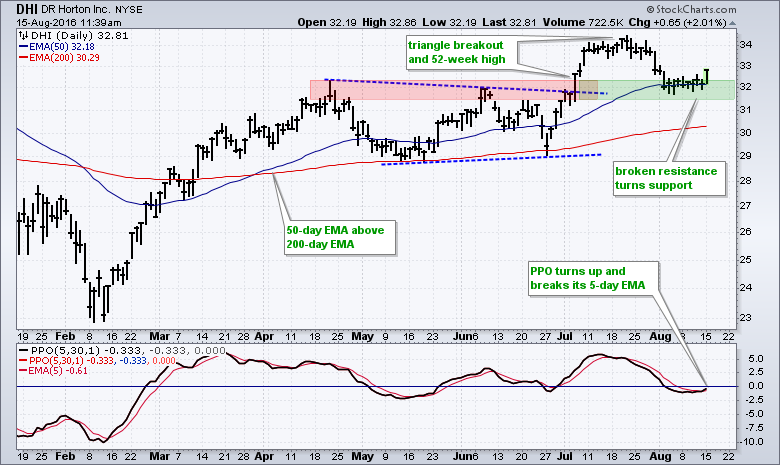Click the lower blue dotted triangle trendline
Screen dimensions: 780x465
491,159
